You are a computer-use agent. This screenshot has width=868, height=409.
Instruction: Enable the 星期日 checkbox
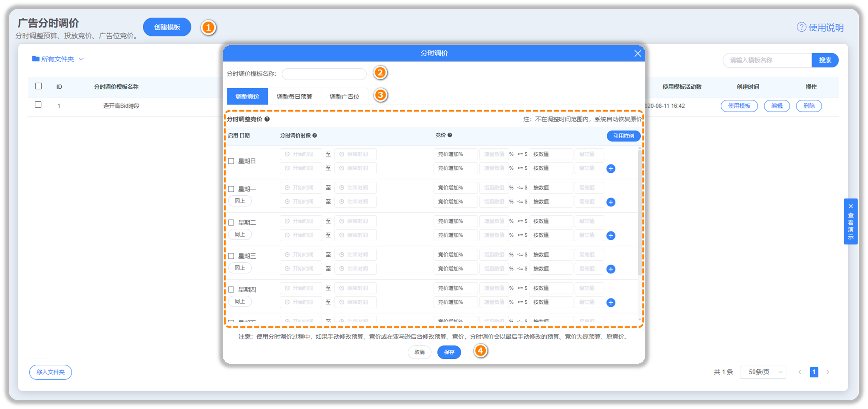pyautogui.click(x=231, y=161)
